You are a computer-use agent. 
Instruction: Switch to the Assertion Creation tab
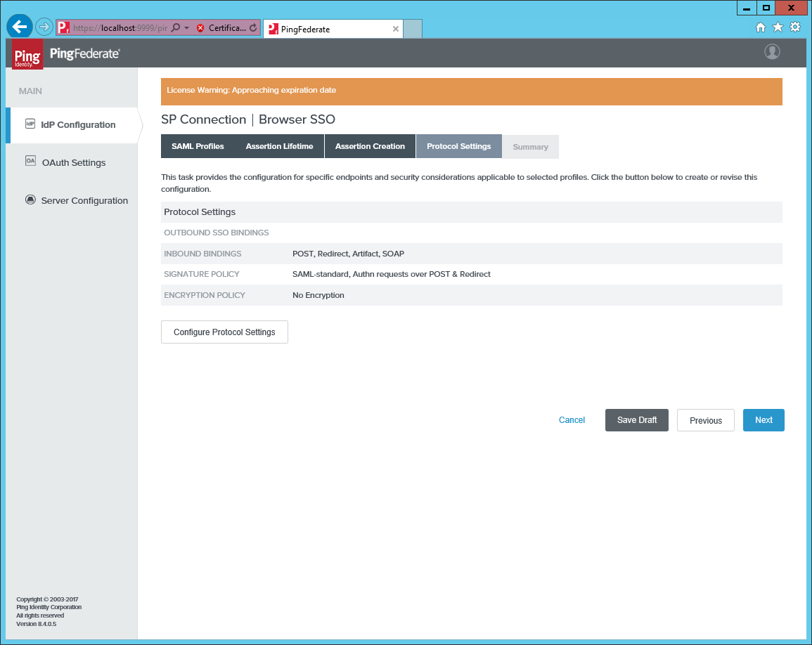tap(370, 147)
